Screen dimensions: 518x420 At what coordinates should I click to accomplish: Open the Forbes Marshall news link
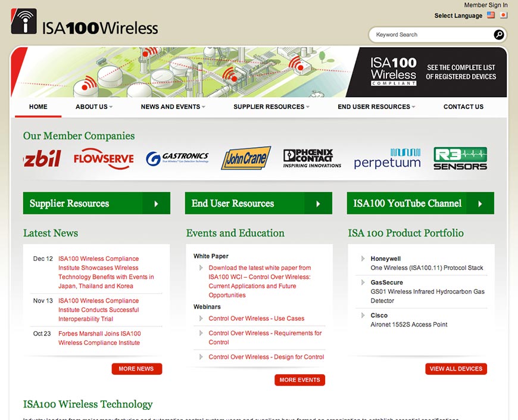(99, 338)
